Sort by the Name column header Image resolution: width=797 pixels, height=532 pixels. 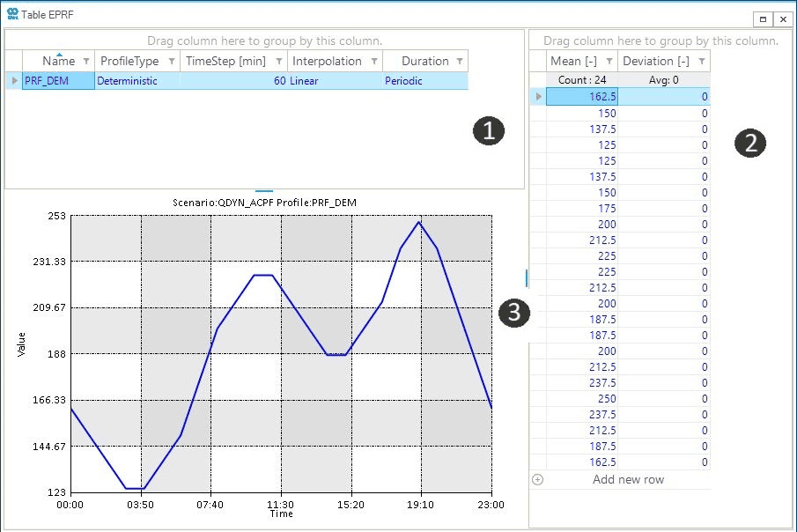58,62
